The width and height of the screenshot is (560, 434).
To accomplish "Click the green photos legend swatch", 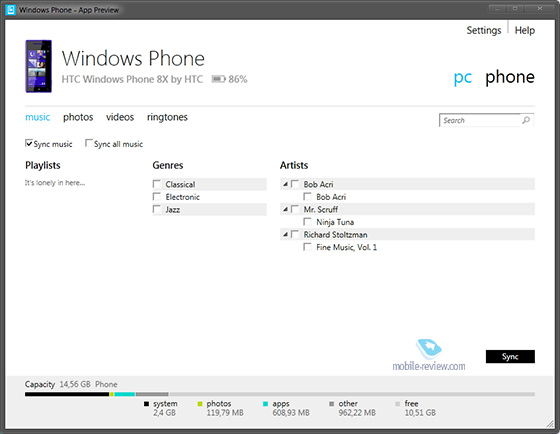I will point(200,404).
